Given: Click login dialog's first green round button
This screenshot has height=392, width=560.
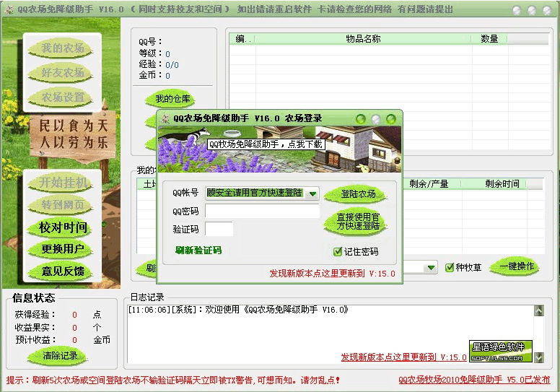Looking at the screenshot, I should 361,119.
